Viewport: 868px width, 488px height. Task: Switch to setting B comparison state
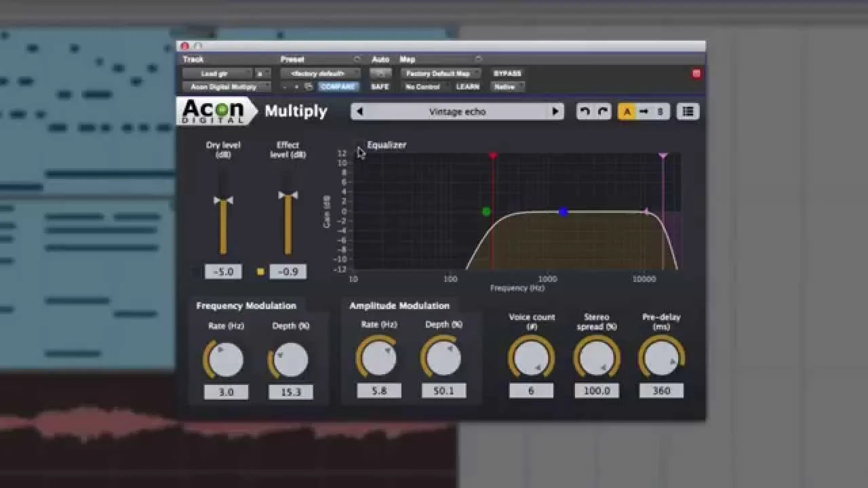coord(661,111)
